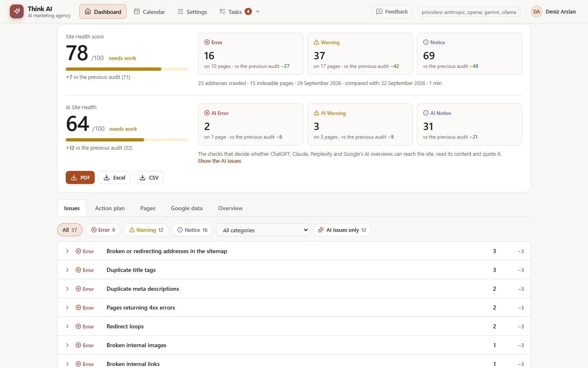
Task: Open the Dashboard nav item
Action: [103, 11]
